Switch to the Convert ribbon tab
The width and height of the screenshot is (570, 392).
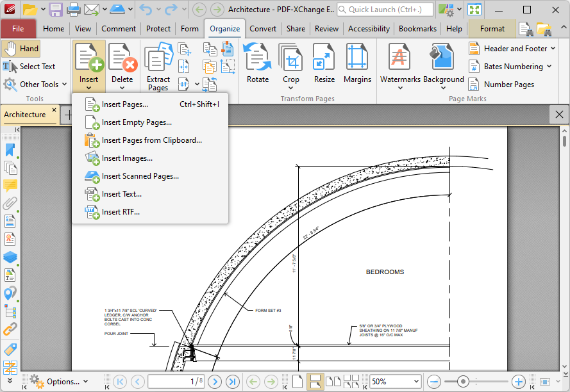pyautogui.click(x=262, y=29)
